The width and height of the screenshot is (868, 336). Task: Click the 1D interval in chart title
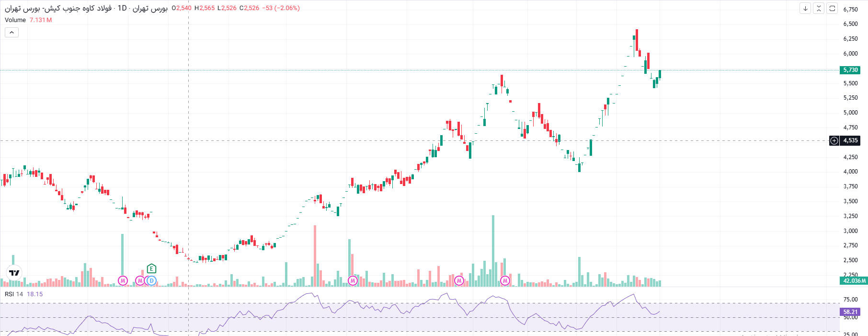coord(122,8)
